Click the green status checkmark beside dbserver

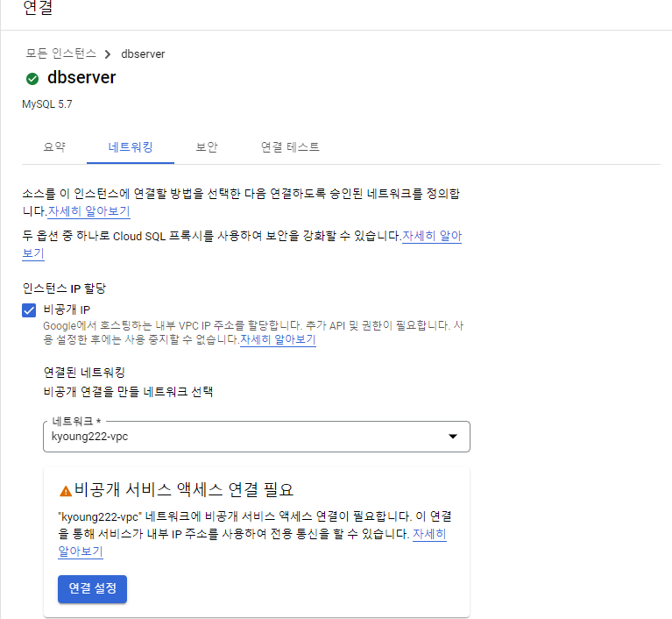(32, 79)
